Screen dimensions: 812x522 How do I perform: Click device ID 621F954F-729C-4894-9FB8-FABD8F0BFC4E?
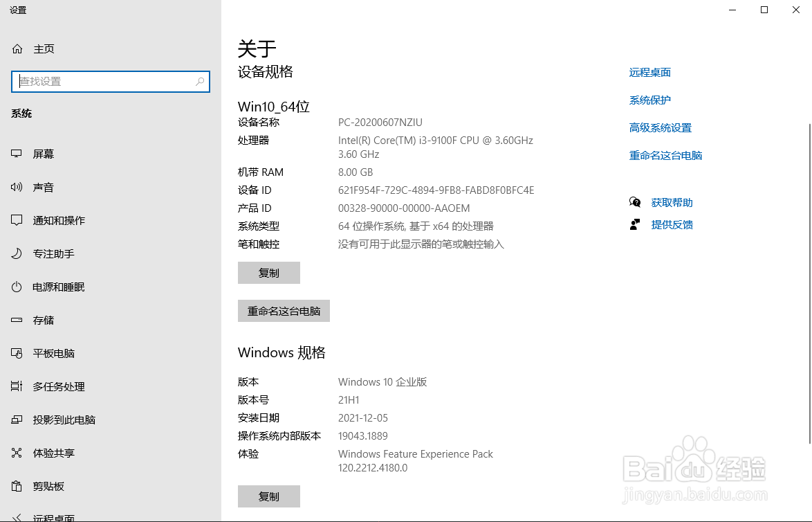[436, 190]
